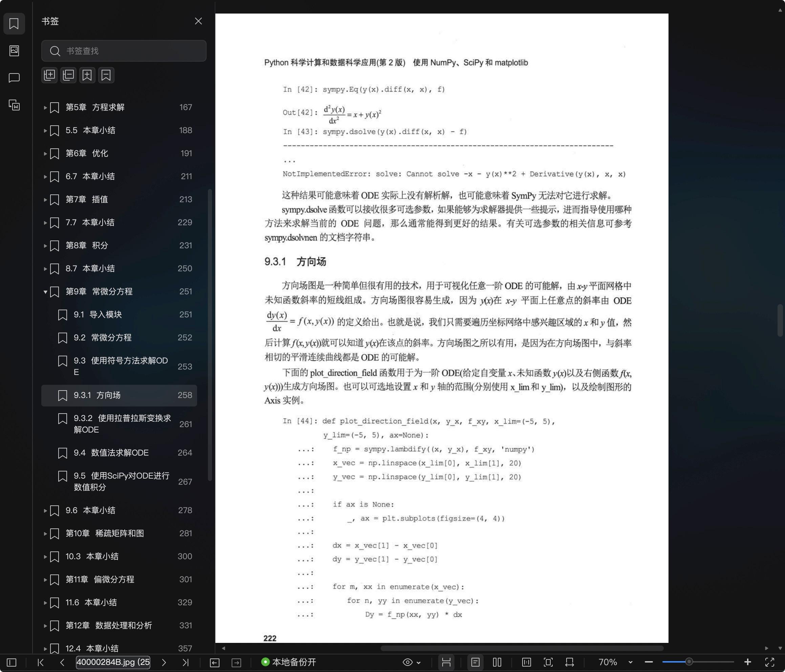Remove the selected bookmark icon
Viewport: 785px width, 672px height.
click(x=106, y=75)
